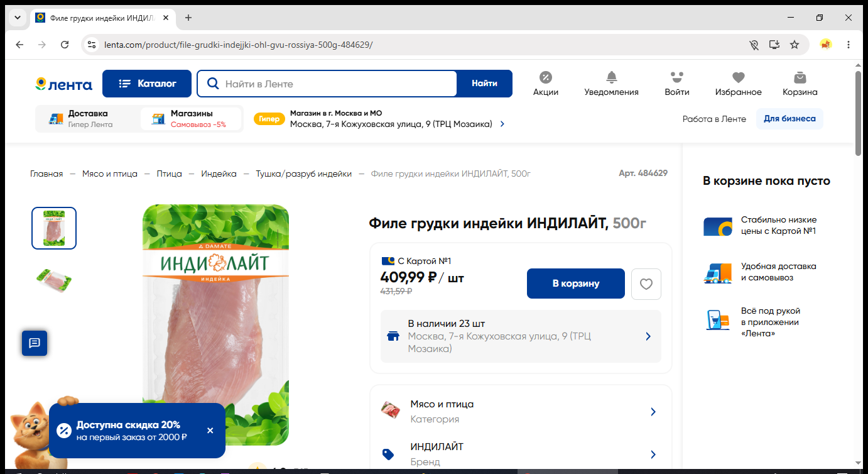Click the meat category icon
The image size is (868, 474).
point(391,411)
